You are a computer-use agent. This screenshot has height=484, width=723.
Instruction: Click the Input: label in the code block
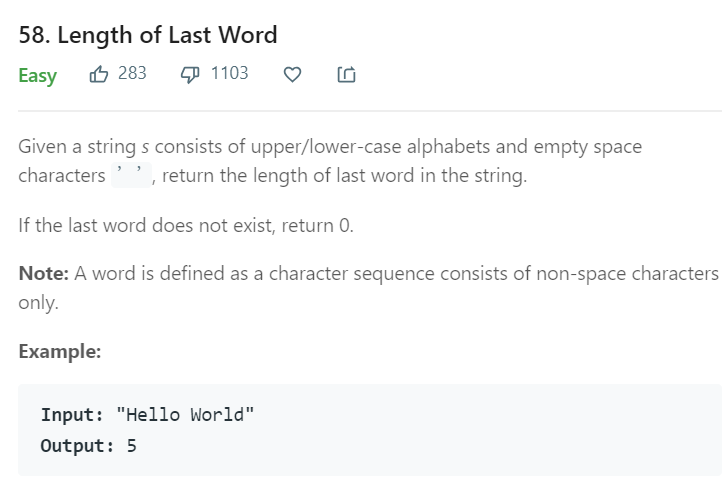pos(72,415)
